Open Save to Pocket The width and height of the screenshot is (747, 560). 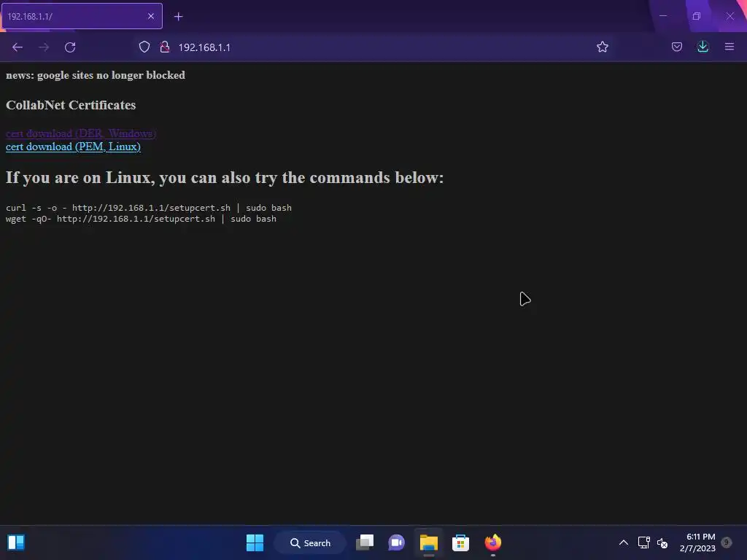point(676,47)
